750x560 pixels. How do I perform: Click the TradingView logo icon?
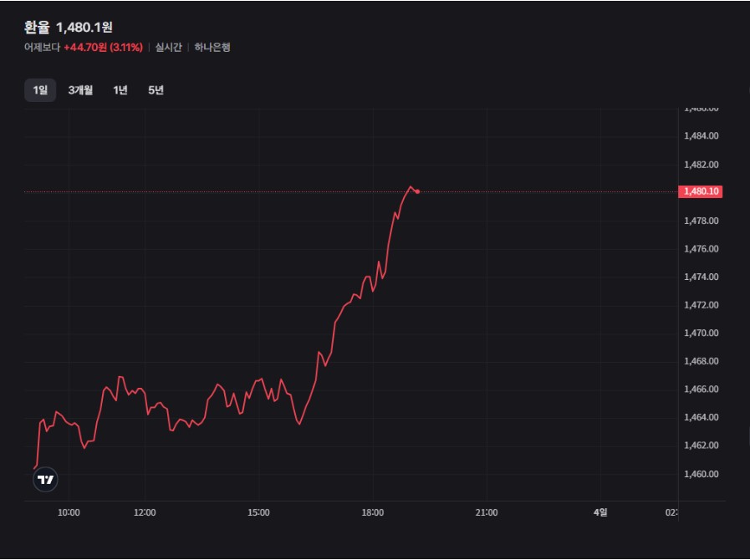45,480
